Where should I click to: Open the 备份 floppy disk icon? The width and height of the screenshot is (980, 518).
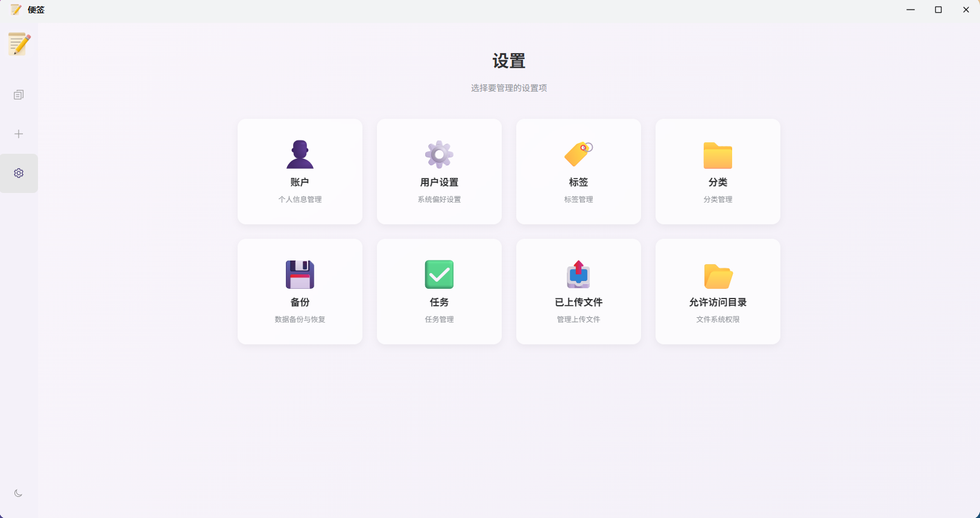(x=300, y=274)
